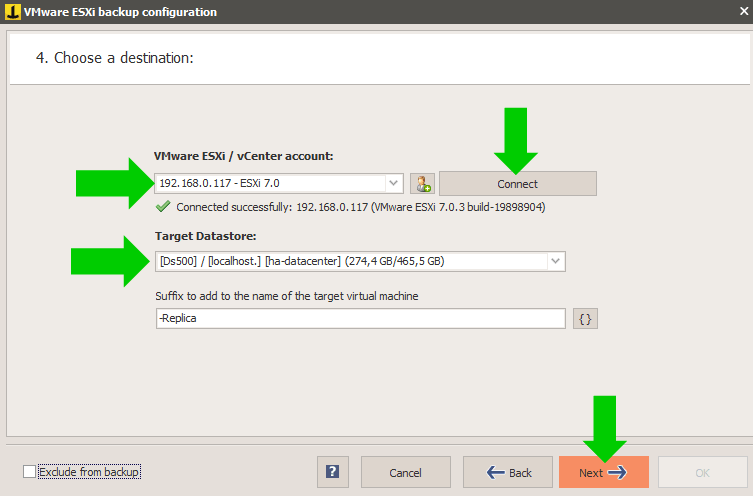Open the Target Datastore dropdown arrow
This screenshot has width=753, height=496.
click(556, 261)
